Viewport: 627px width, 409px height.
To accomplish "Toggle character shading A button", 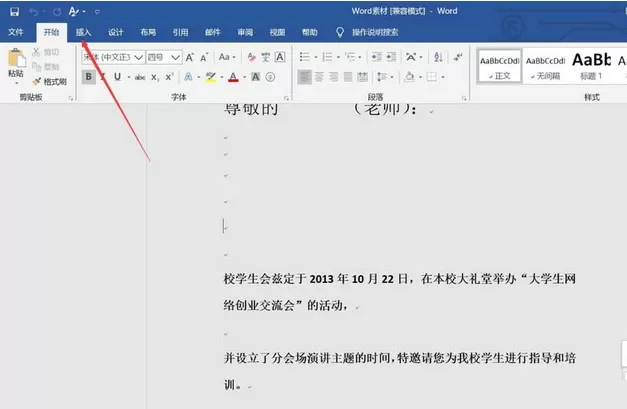I will [256, 77].
